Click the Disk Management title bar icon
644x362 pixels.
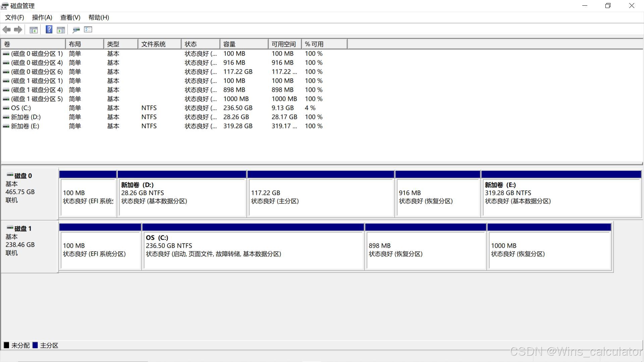5,6
